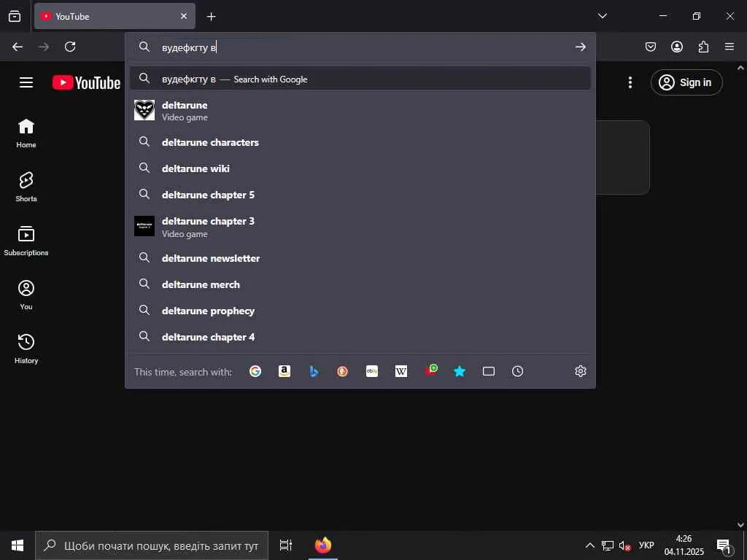This screenshot has width=747, height=560.
Task: Open the Pocket save icon
Action: tap(651, 47)
